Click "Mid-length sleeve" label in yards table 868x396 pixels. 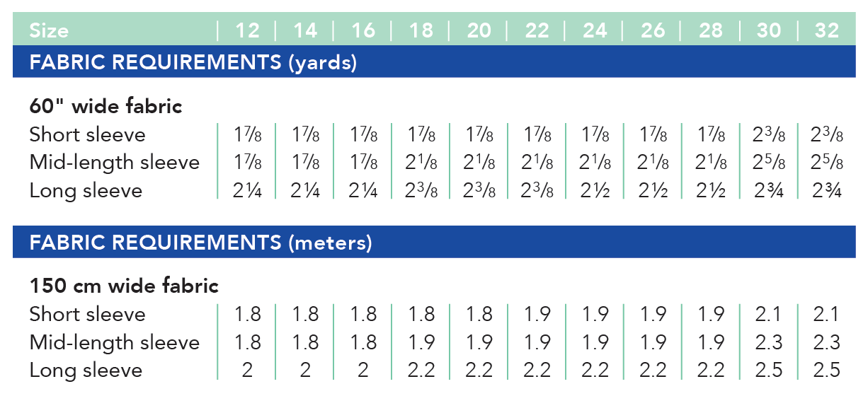point(115,163)
